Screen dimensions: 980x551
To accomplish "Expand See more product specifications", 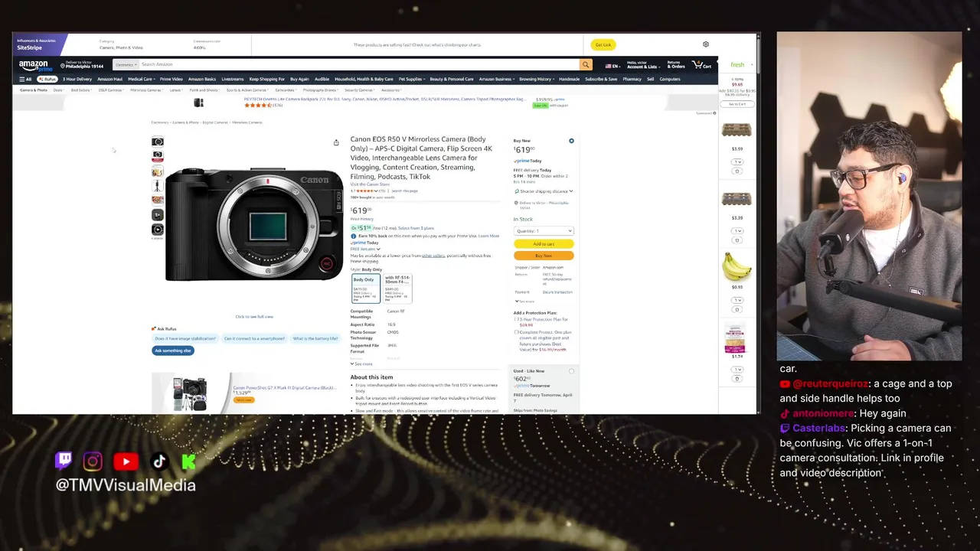I will (x=361, y=364).
